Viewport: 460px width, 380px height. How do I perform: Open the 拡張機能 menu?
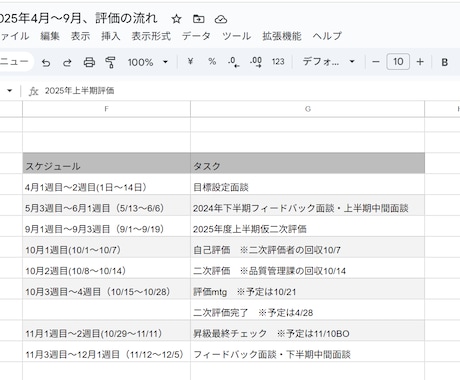pos(282,36)
